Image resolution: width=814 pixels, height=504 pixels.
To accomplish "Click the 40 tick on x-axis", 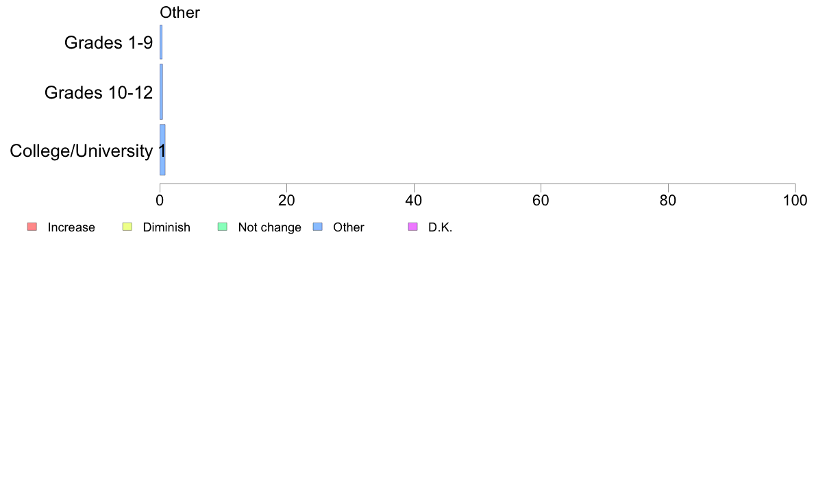I will [x=414, y=201].
